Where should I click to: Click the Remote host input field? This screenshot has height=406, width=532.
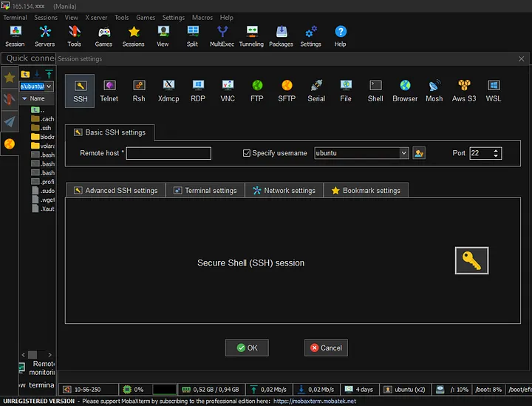click(168, 153)
